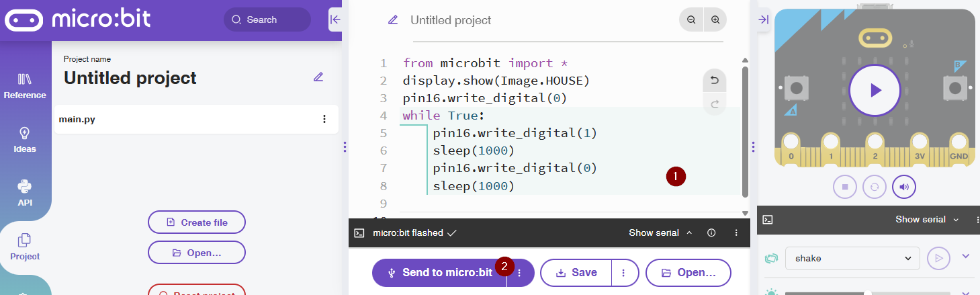Screen dimensions: 980x295
Task: Switch to the Ideas tab
Action: [25, 140]
